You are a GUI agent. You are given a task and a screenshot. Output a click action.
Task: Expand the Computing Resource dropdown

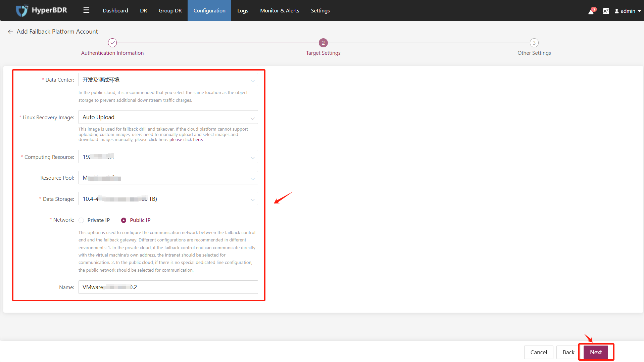[x=168, y=157]
